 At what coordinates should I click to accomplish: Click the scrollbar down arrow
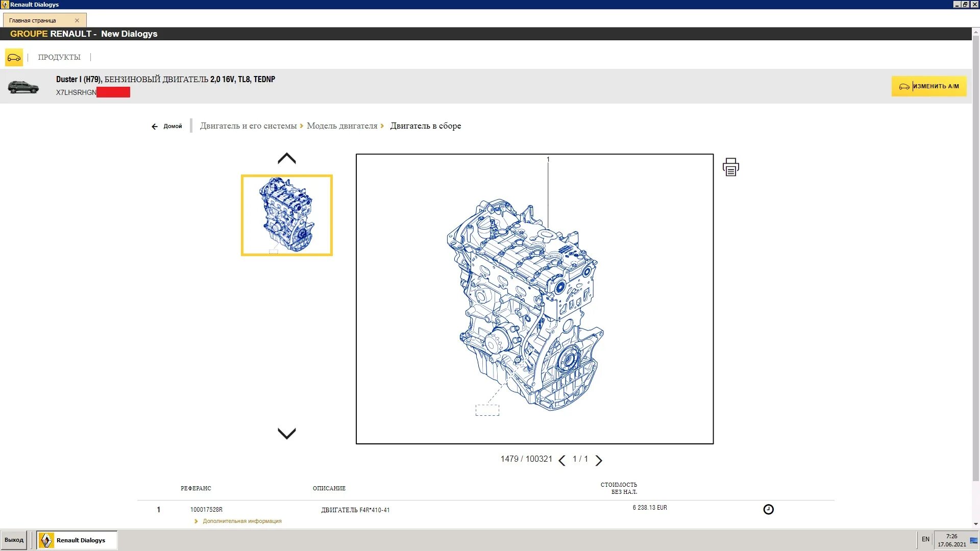[x=976, y=524]
